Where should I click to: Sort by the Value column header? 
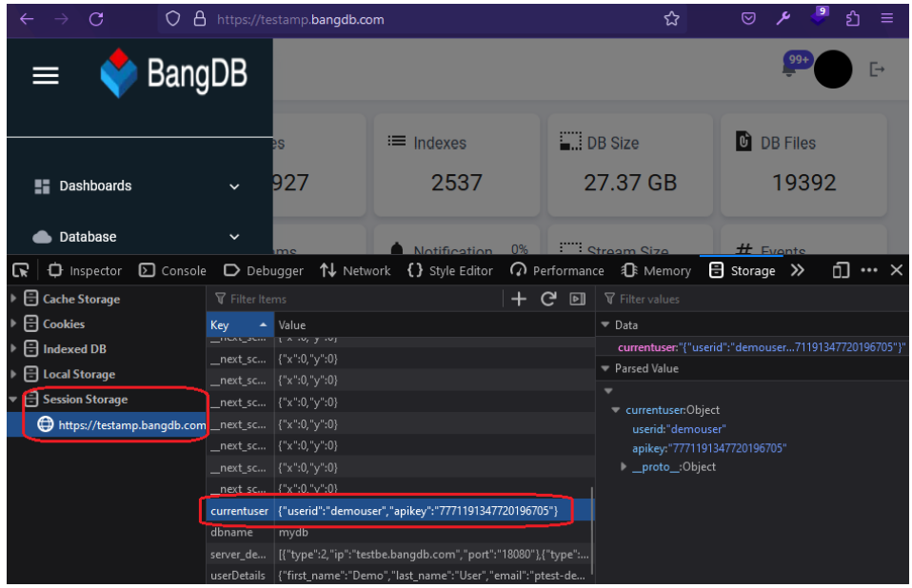(434, 324)
